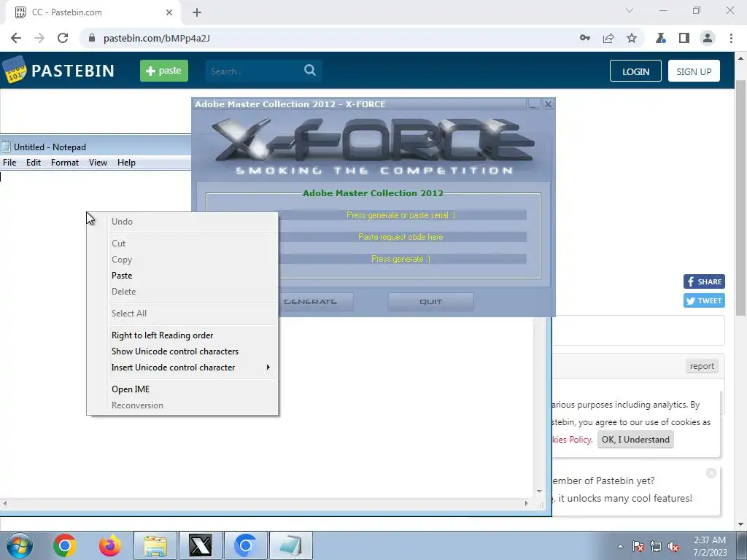Tweet the paste via TWEET button
747x560 pixels.
pyautogui.click(x=704, y=300)
